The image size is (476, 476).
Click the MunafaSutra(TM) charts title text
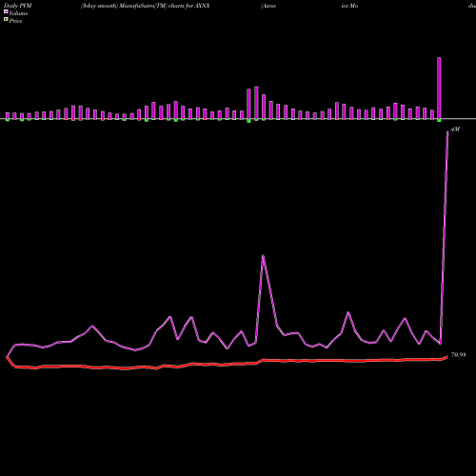pyautogui.click(x=145, y=6)
